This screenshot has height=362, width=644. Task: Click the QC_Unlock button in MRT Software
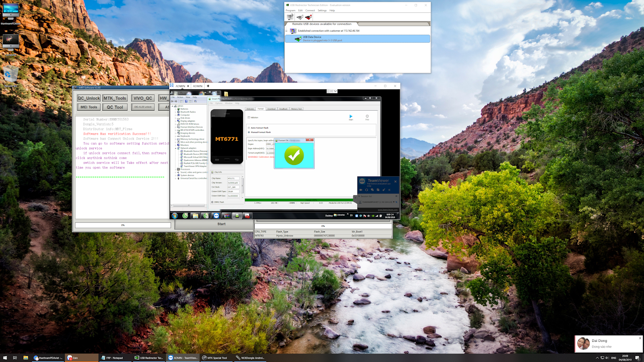[x=89, y=98]
